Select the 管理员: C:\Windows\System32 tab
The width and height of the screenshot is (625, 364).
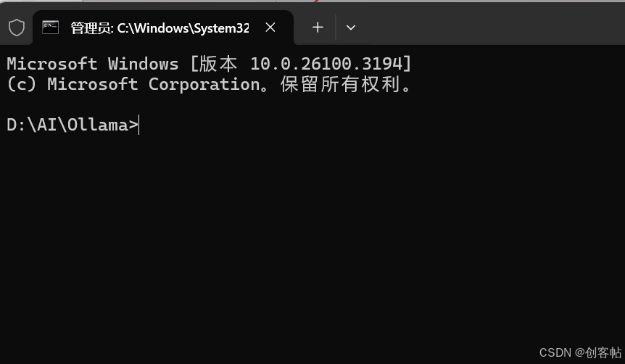coord(159,28)
